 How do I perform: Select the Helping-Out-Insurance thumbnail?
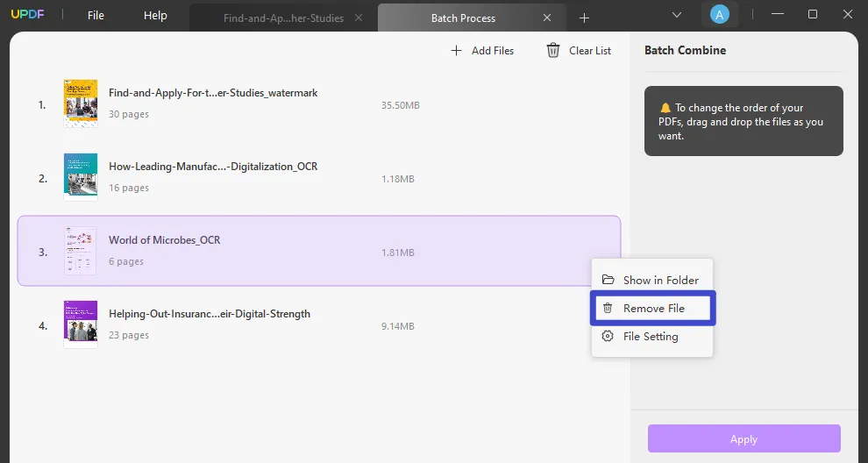[80, 324]
